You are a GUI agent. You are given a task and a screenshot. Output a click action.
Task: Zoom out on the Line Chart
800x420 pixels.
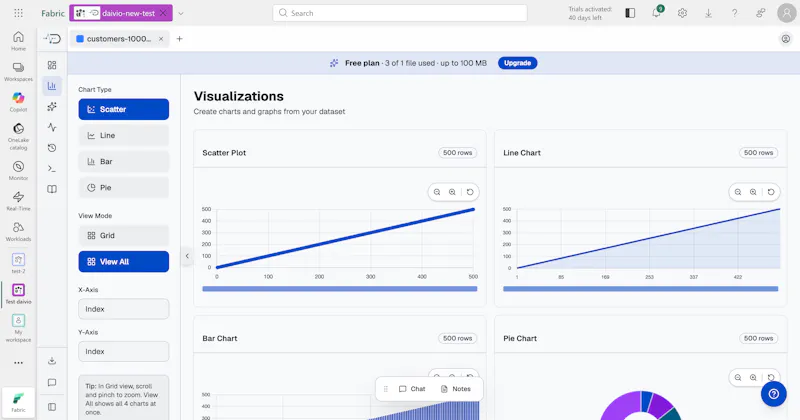point(738,192)
